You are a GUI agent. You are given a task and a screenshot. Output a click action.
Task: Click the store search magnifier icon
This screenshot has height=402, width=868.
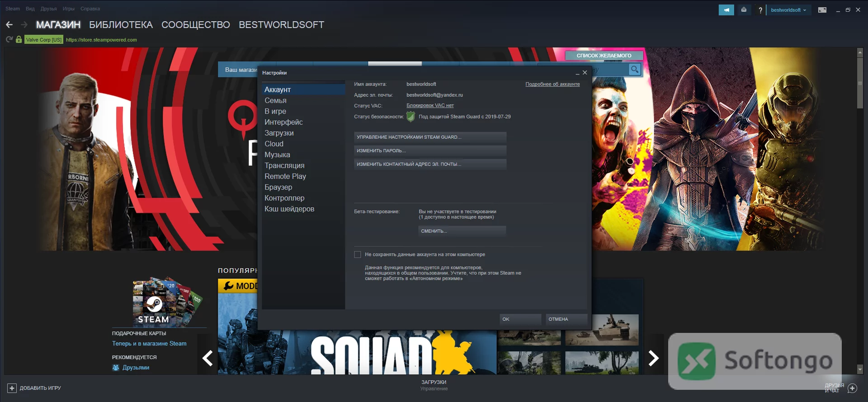(635, 70)
